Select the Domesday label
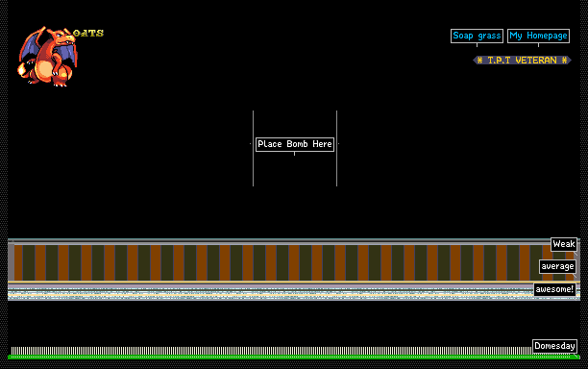 pos(554,346)
